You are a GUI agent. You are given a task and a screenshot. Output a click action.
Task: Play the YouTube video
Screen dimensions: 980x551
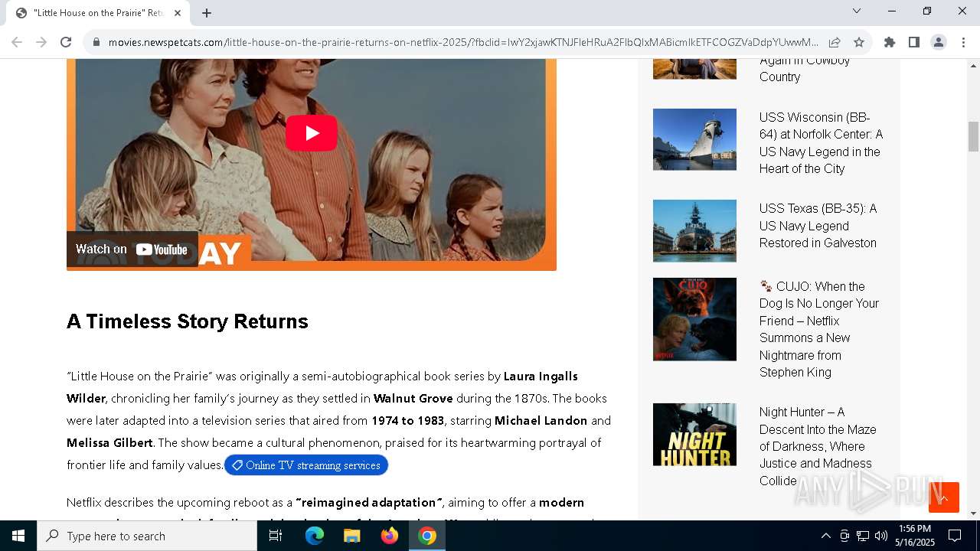[x=312, y=133]
